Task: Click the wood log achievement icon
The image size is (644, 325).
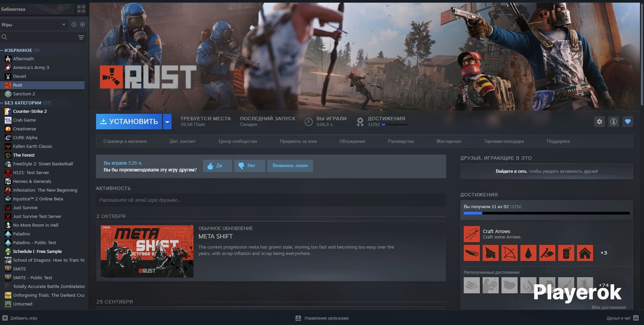Action: point(471,253)
